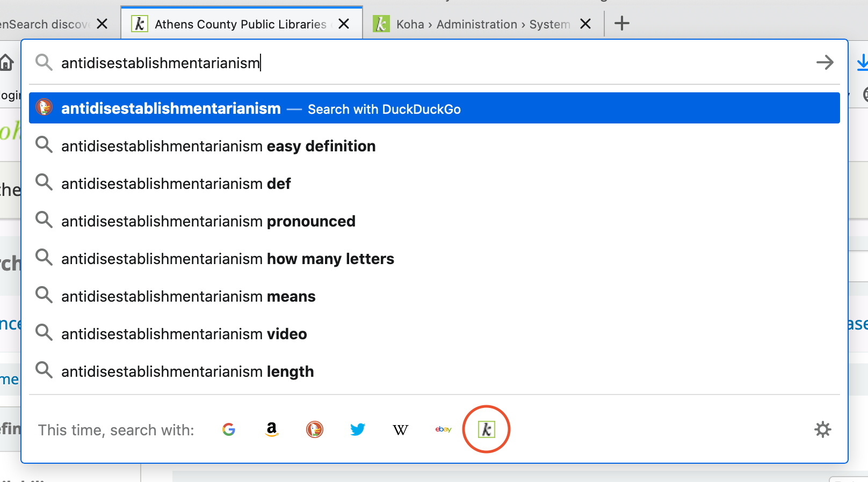
Task: Select the Amazon search engine icon
Action: click(272, 429)
